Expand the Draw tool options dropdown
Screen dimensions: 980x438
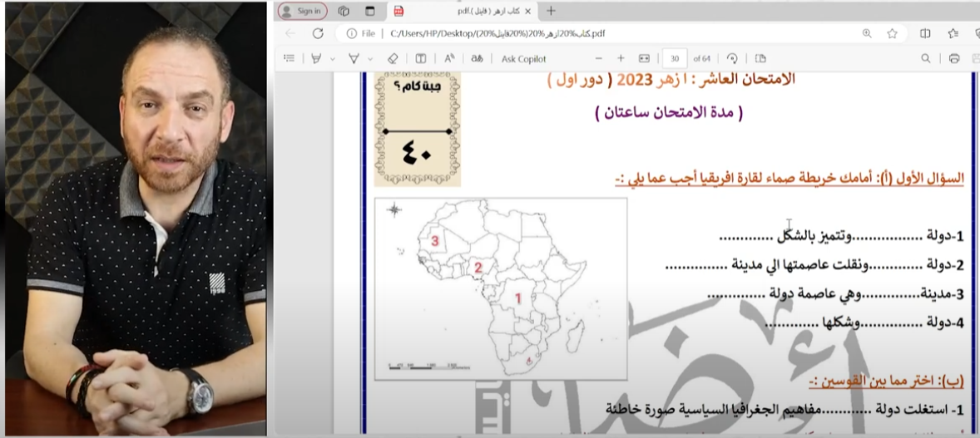(333, 59)
